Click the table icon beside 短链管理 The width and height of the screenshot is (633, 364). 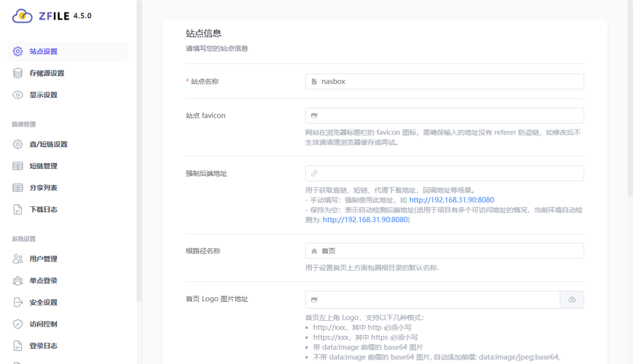tap(17, 165)
